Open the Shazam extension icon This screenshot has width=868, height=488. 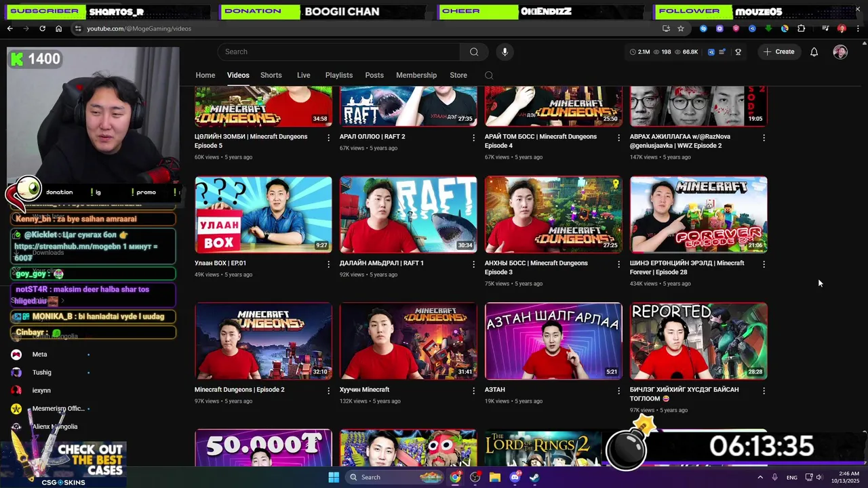703,28
